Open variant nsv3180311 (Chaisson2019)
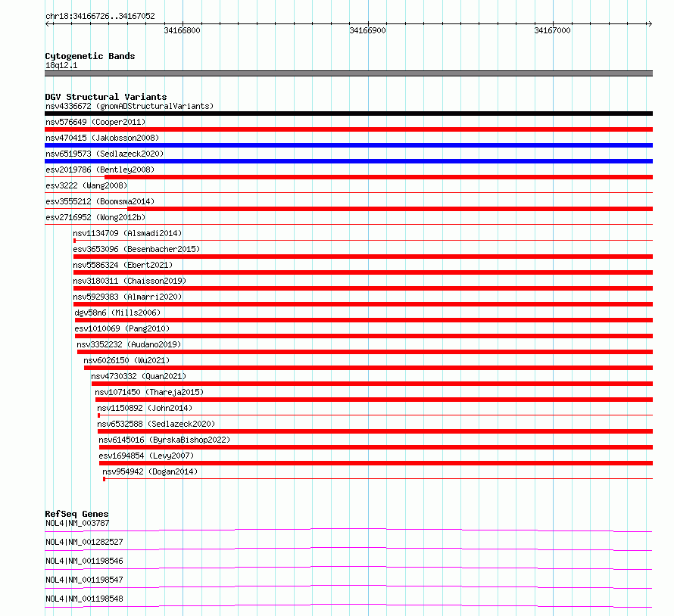Screen dimensions: 674x616 [129, 281]
